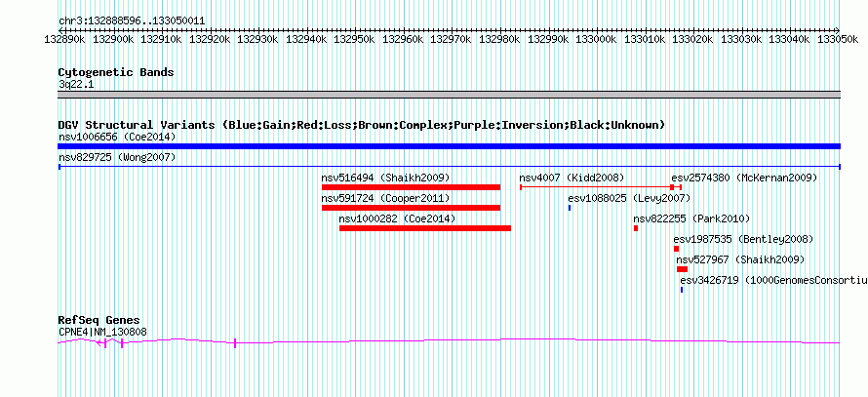The height and width of the screenshot is (397, 868).
Task: Click the 132990k ruler tick label
Action: point(548,39)
